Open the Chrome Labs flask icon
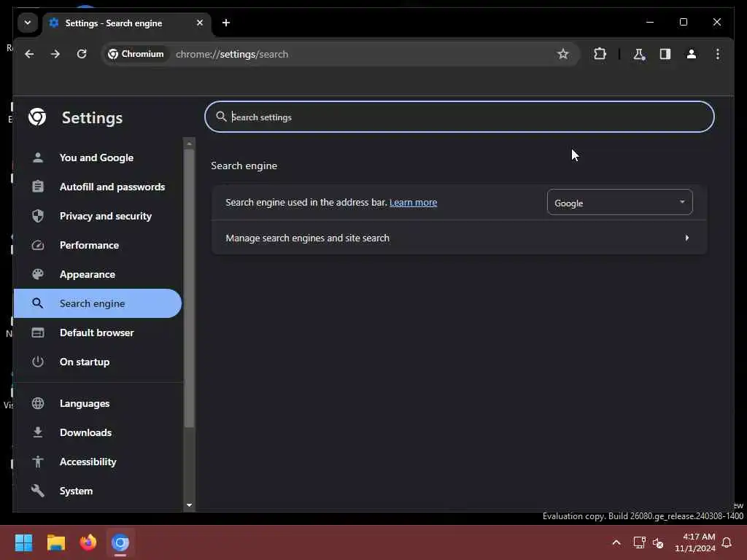The width and height of the screenshot is (747, 560). (x=639, y=54)
